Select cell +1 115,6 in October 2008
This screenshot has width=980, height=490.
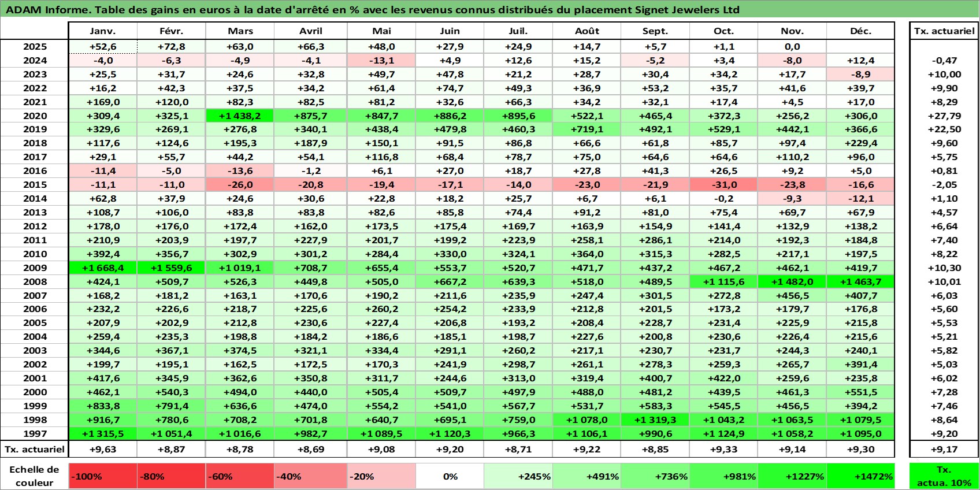[723, 282]
